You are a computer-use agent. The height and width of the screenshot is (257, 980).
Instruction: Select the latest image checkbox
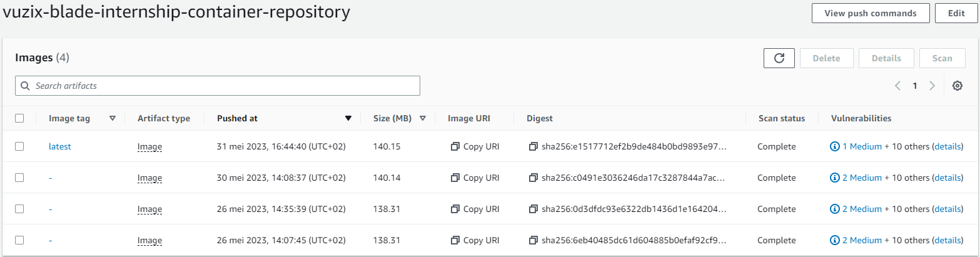point(19,146)
